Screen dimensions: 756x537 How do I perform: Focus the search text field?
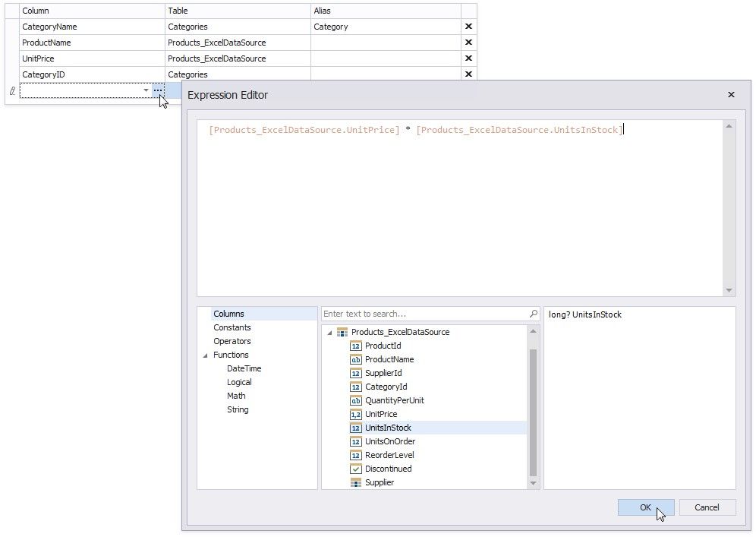424,314
